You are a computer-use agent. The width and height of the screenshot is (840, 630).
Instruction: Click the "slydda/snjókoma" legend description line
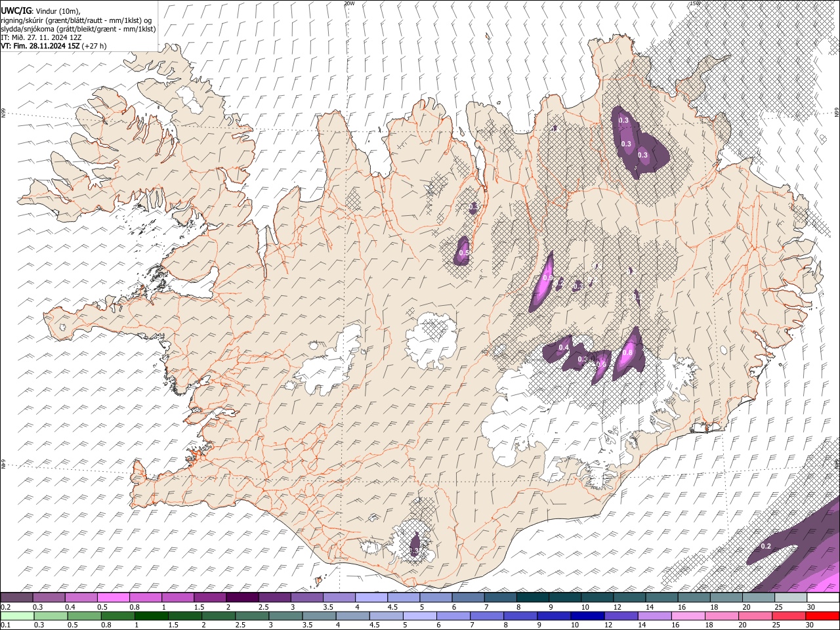78,29
